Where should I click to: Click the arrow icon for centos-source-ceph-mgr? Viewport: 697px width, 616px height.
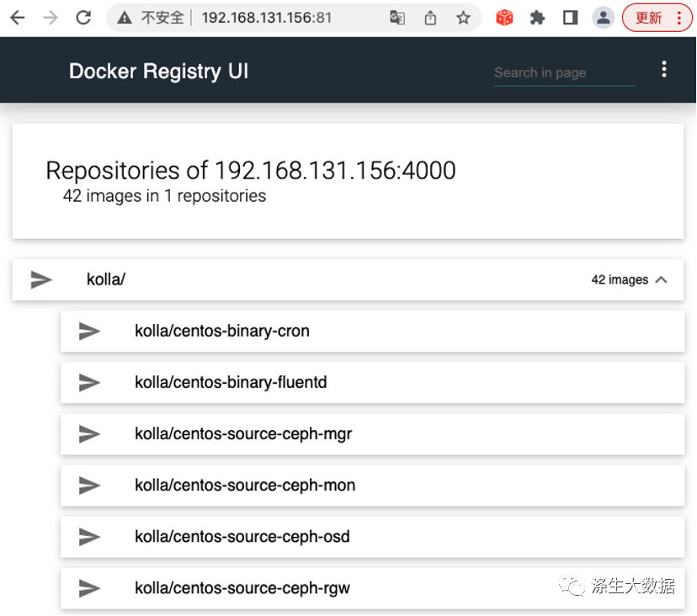point(89,434)
